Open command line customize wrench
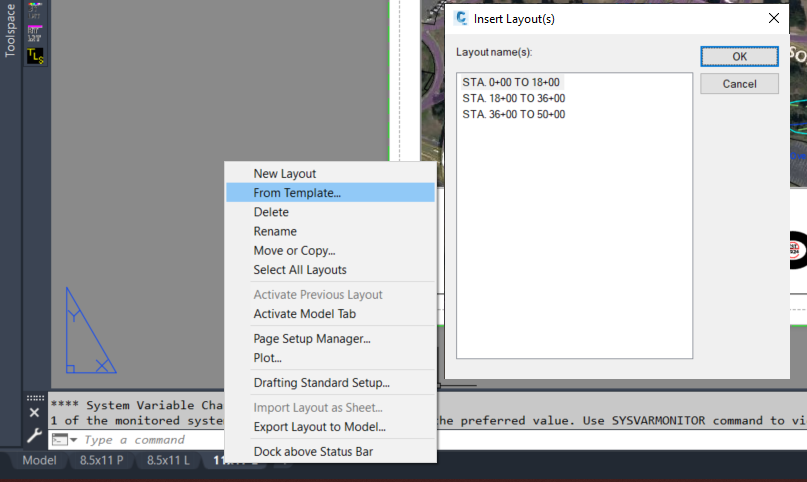807x482 pixels. coord(34,436)
